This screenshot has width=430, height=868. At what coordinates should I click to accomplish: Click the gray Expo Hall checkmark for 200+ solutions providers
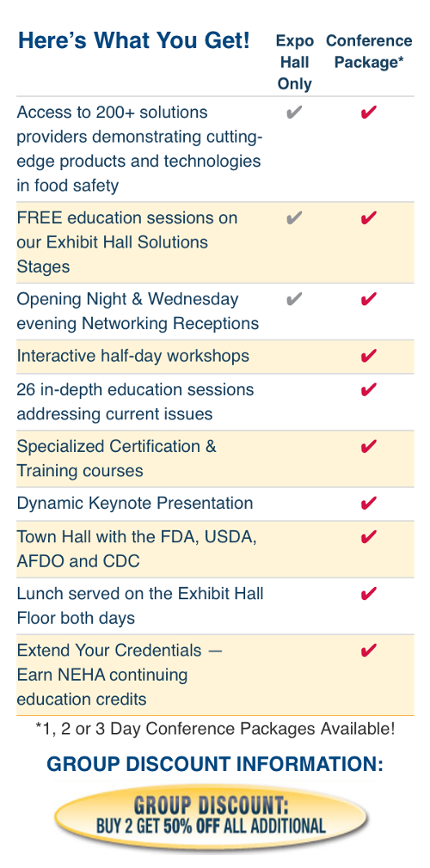click(x=294, y=113)
